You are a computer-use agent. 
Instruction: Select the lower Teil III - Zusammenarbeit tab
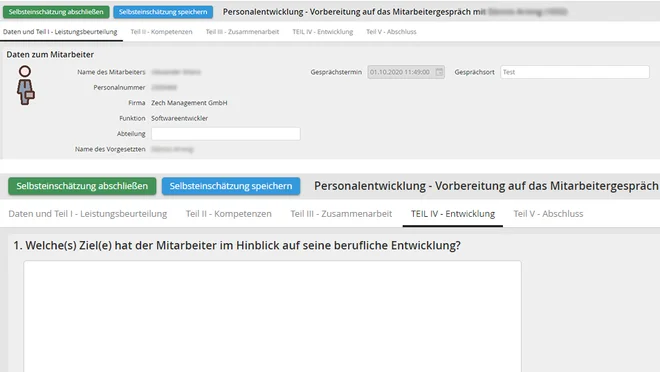coord(341,214)
